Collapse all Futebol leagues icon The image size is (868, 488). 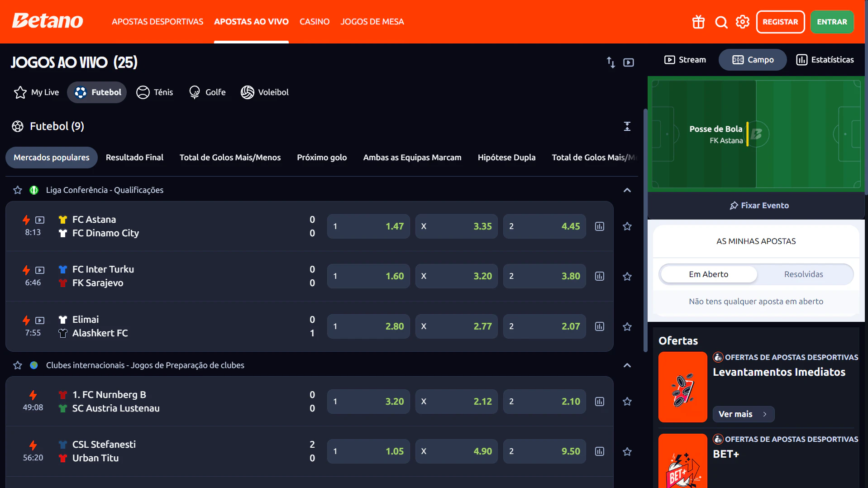tap(627, 126)
